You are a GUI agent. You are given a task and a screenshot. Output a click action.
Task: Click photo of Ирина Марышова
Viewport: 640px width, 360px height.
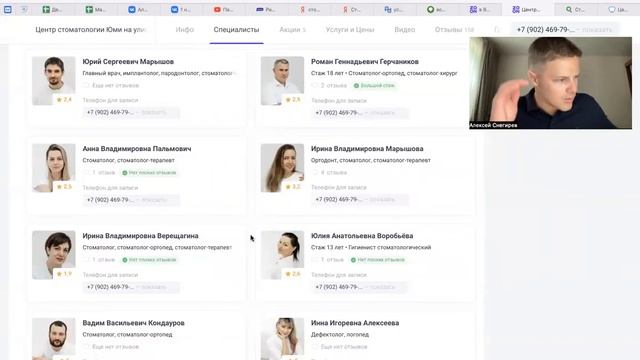tap(282, 167)
